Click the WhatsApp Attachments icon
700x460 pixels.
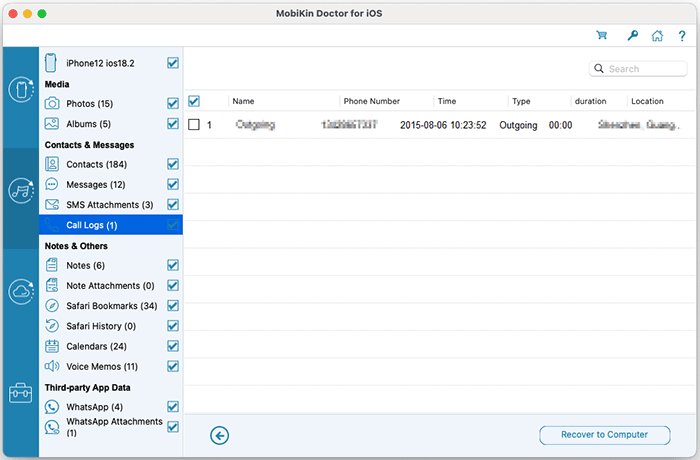tap(52, 427)
